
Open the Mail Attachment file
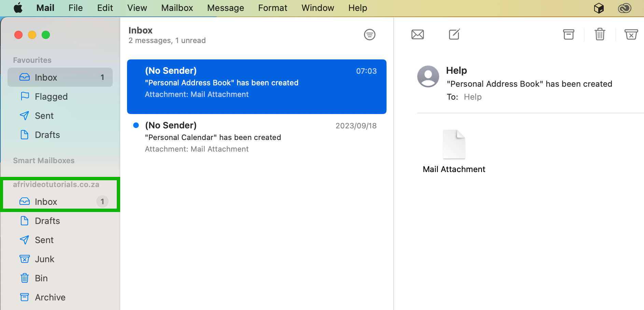click(454, 145)
